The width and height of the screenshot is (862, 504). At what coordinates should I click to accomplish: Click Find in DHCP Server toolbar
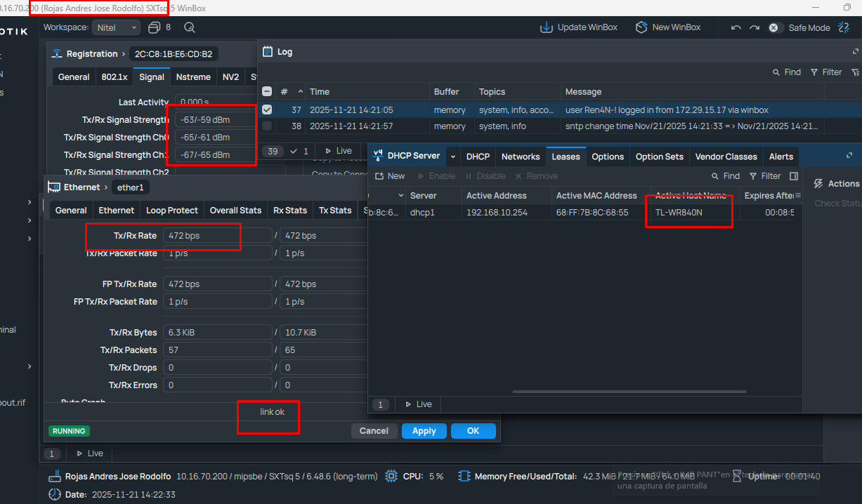[725, 176]
